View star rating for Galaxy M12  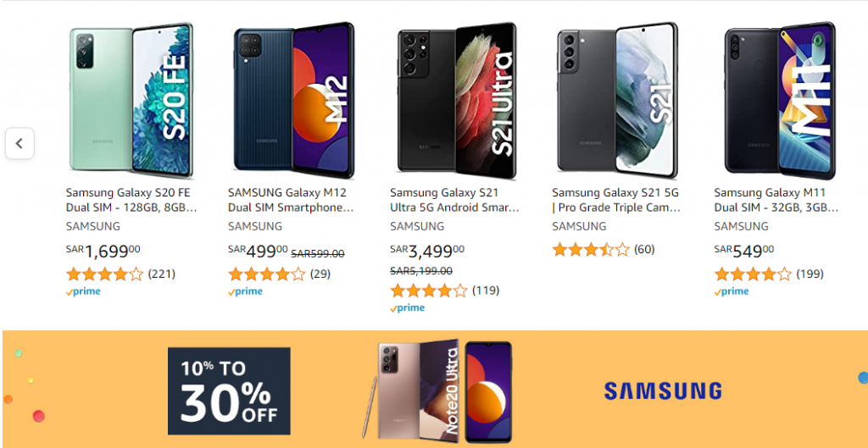(x=267, y=274)
